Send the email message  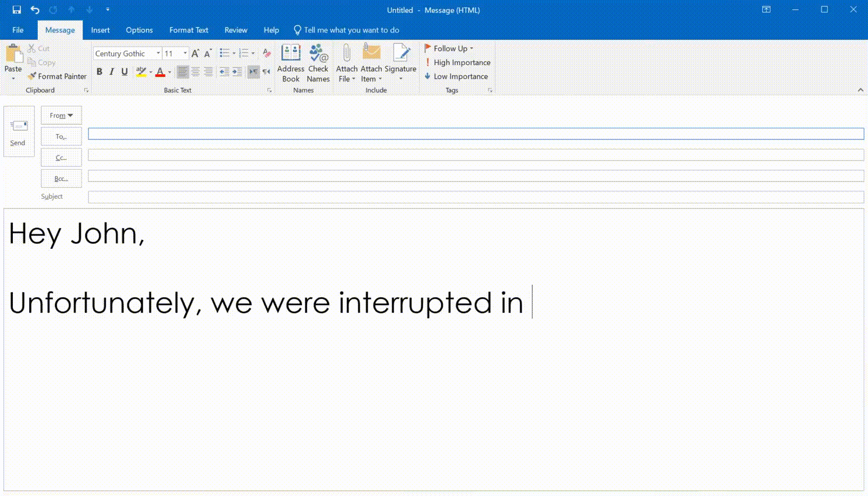pyautogui.click(x=19, y=131)
